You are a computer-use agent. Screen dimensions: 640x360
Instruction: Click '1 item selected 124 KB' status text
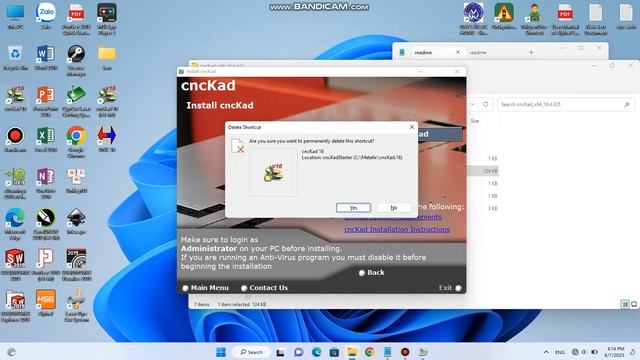(x=242, y=304)
